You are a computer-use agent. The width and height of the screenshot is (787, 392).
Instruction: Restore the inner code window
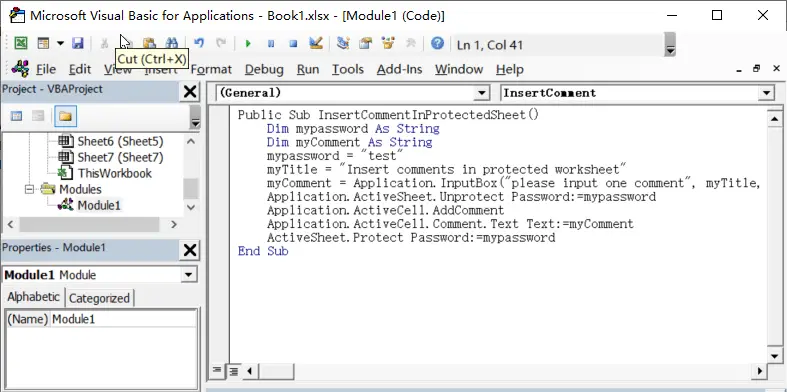(756, 69)
